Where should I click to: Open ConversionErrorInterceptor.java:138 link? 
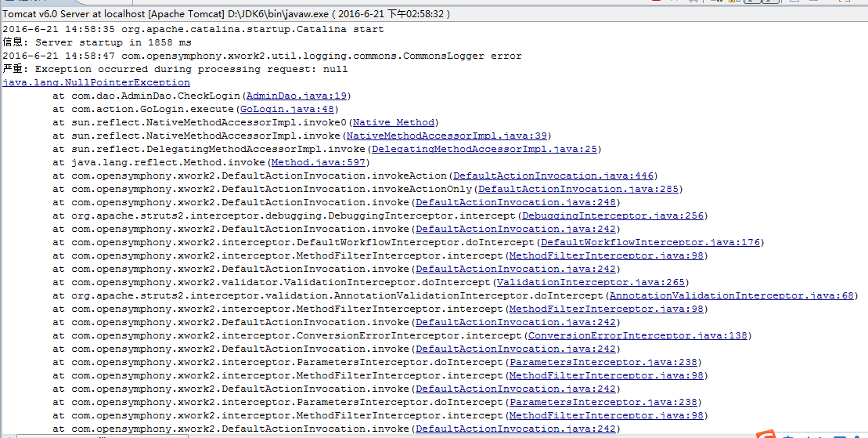(x=637, y=335)
